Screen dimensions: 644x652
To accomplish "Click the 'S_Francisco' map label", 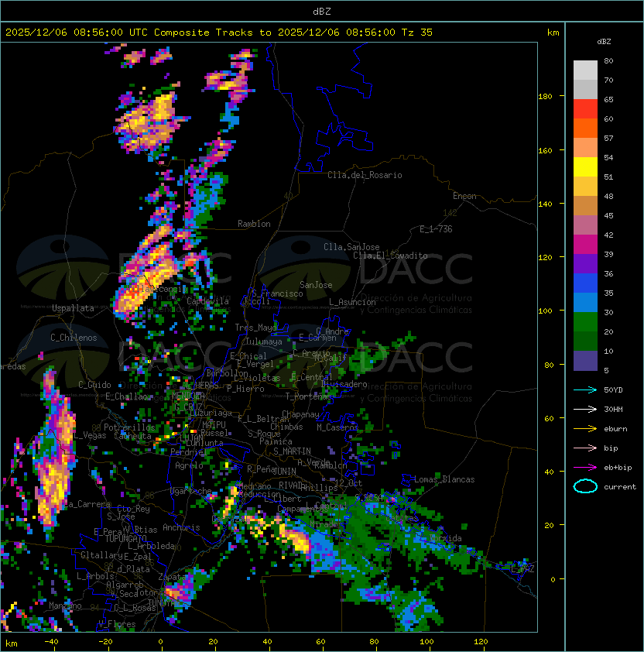I will pyautogui.click(x=277, y=293).
